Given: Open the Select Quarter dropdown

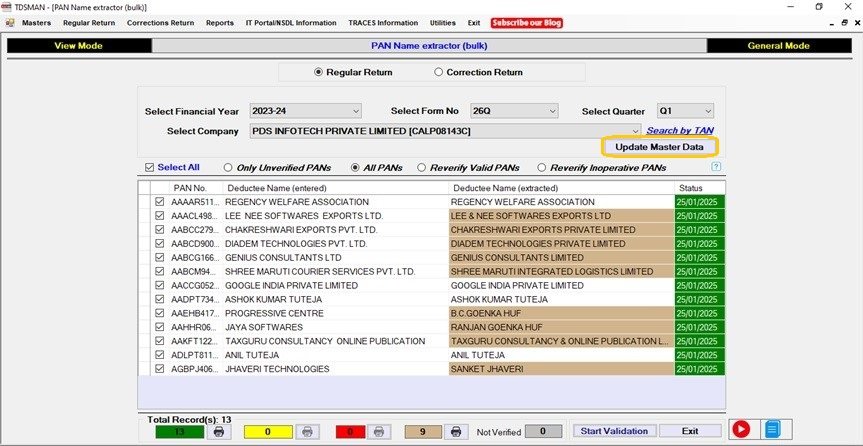Looking at the screenshot, I should (x=685, y=111).
